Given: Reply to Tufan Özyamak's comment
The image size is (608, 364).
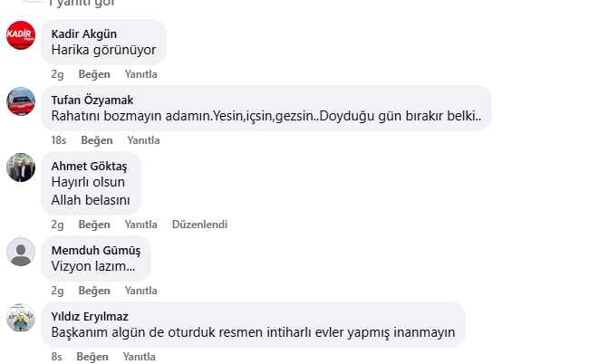Looking at the screenshot, I should click(143, 140).
